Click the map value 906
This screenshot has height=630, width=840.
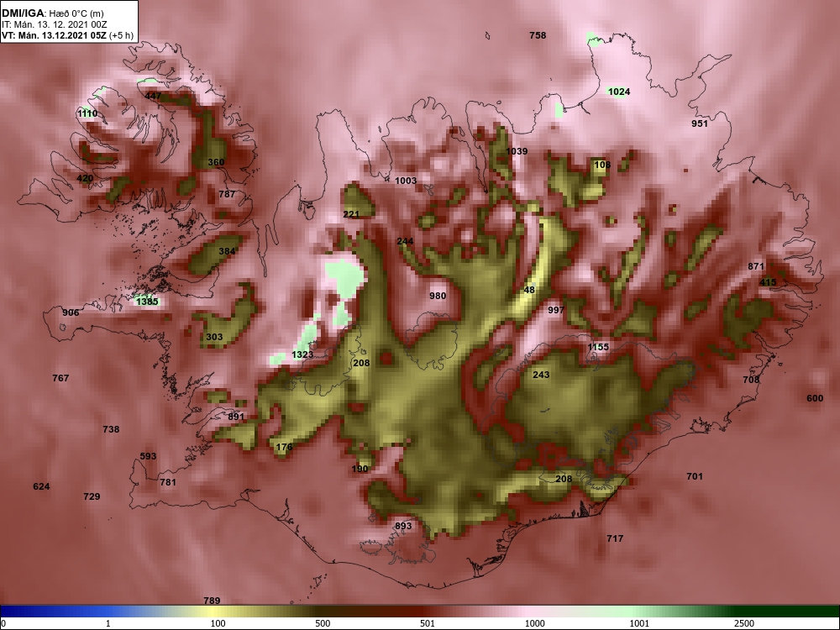click(71, 312)
